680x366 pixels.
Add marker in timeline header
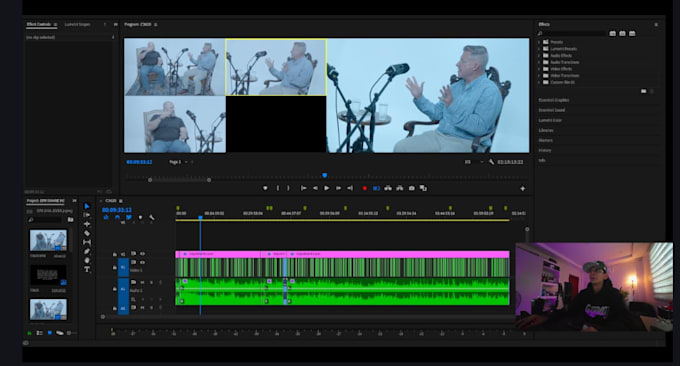click(140, 217)
